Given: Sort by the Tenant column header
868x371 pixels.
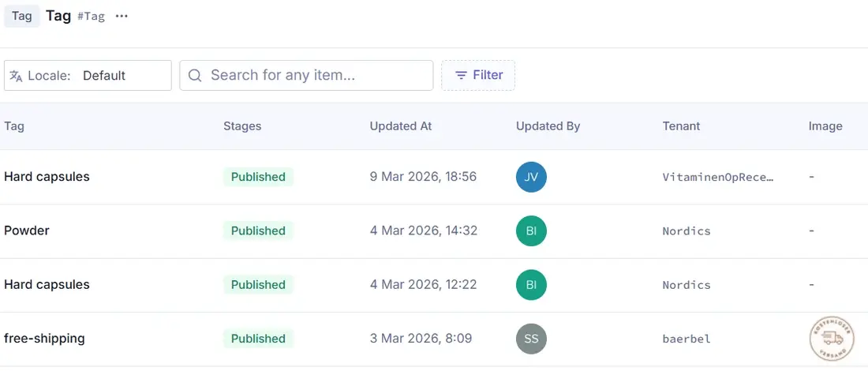Looking at the screenshot, I should (681, 126).
